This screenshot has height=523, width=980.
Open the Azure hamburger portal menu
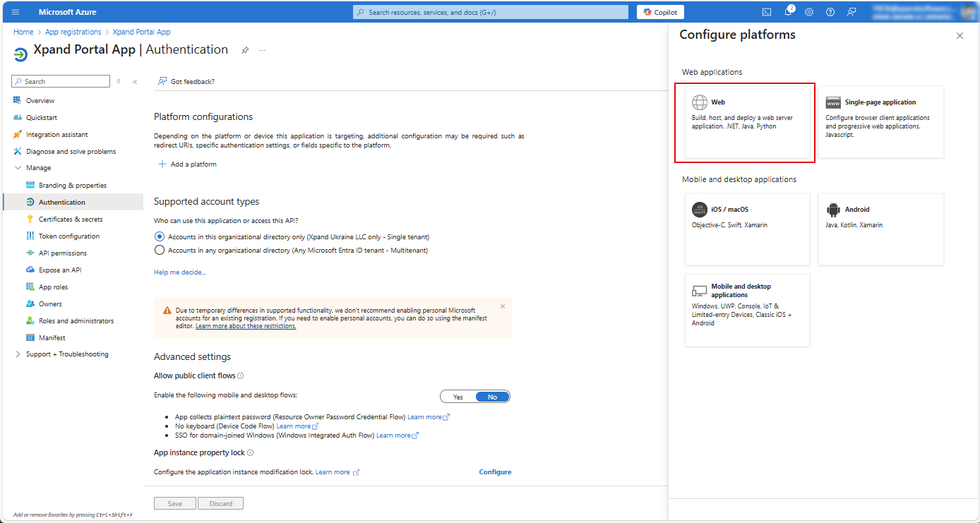pyautogui.click(x=16, y=12)
